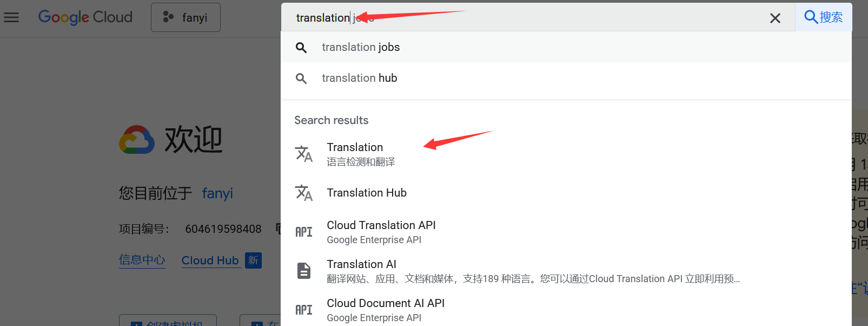Image resolution: width=868 pixels, height=326 pixels.
Task: Click 'Google Enterprise API' under Cloud Document AI
Action: pyautogui.click(x=374, y=318)
